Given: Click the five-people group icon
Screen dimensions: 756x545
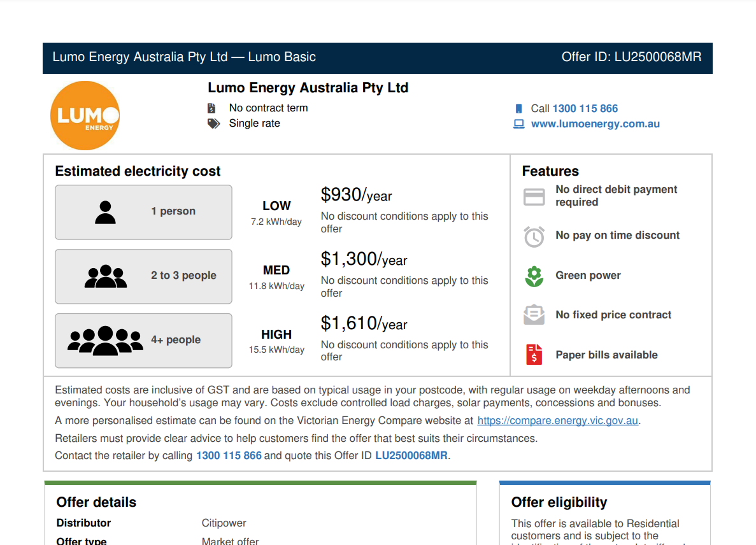Looking at the screenshot, I should pos(105,341).
